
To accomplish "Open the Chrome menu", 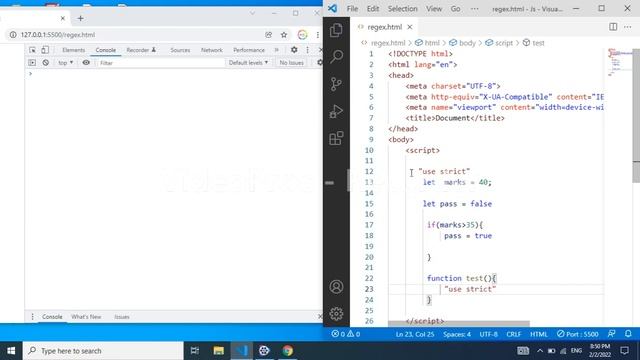I will pos(318,35).
